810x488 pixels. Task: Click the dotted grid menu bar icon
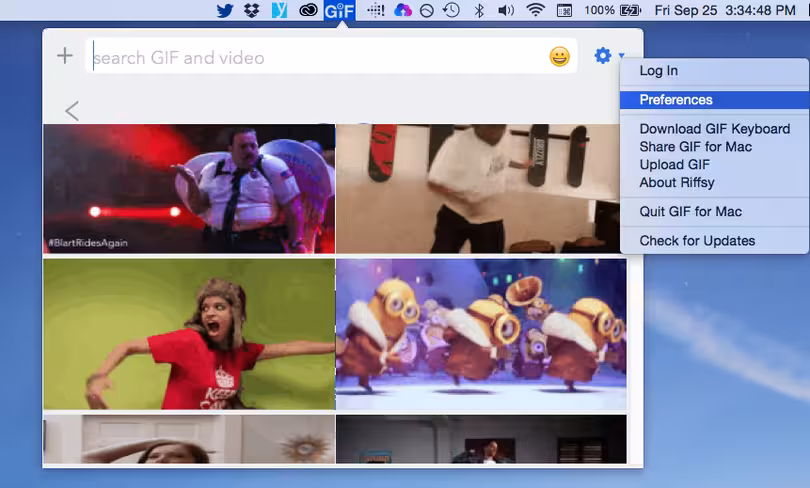tap(376, 10)
